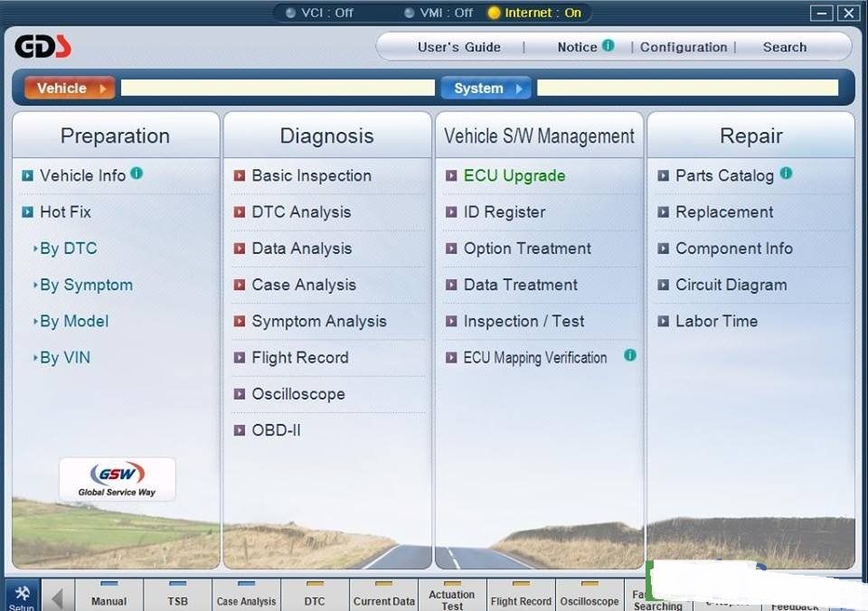Viewport: 868px width, 611px height.
Task: Click the info icon beside Parts Catalog
Action: (x=786, y=173)
